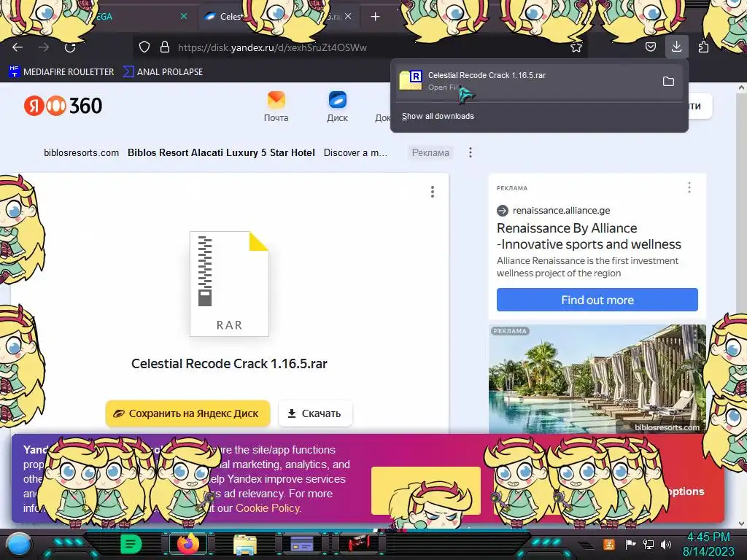Reload the current page

coord(70,47)
